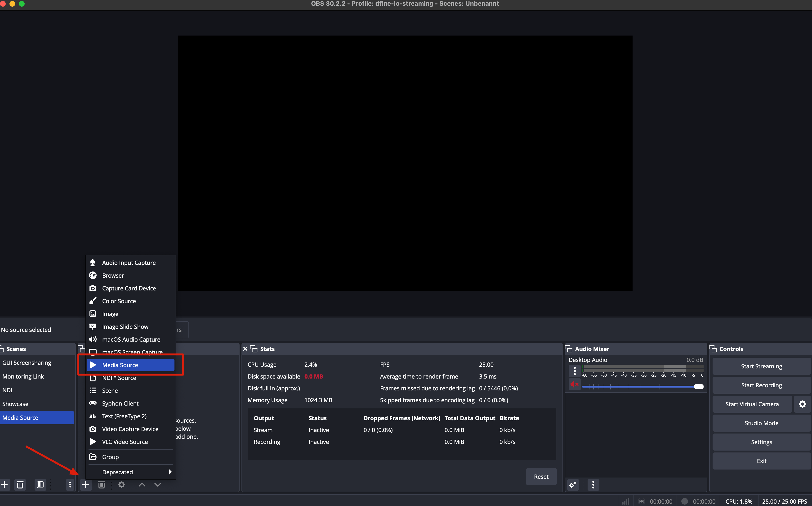
Task: Choose macOS Audio Capture source
Action: tap(130, 339)
